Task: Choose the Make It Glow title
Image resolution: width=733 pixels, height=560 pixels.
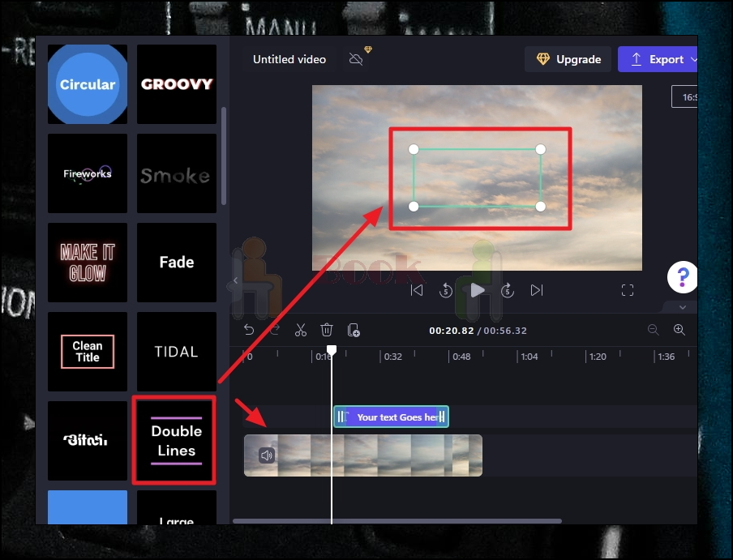Action: click(x=88, y=263)
